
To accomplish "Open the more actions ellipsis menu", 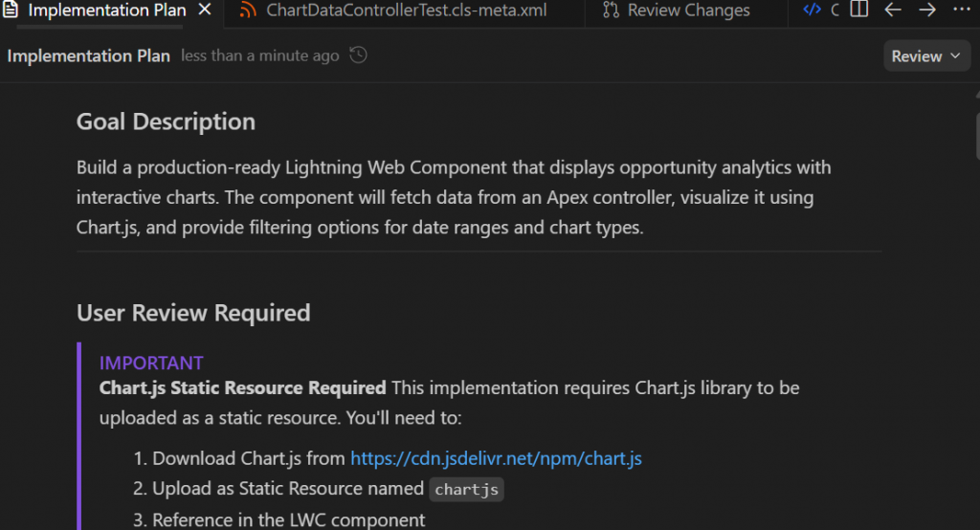I will click(960, 11).
